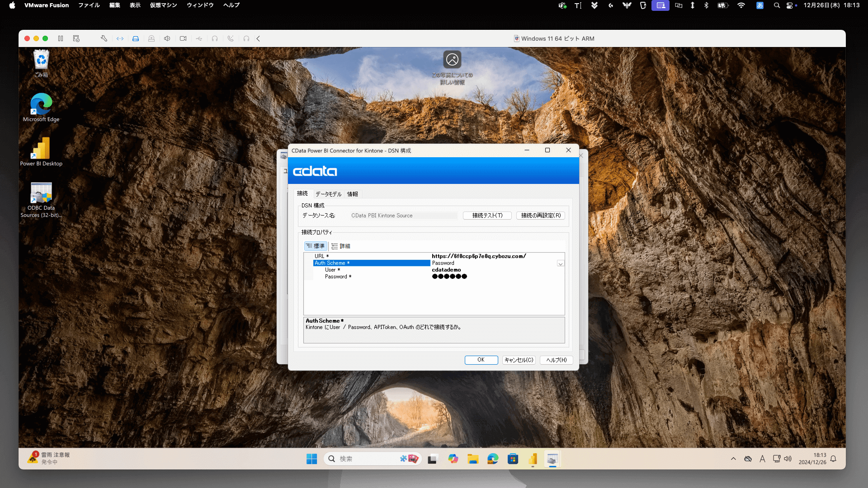Click the VMware snapshot icon

[76, 38]
